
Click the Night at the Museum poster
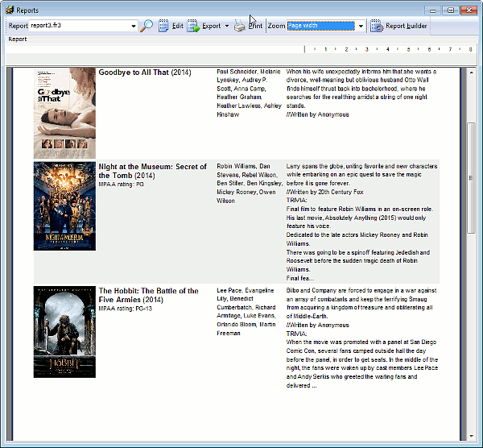tap(64, 206)
